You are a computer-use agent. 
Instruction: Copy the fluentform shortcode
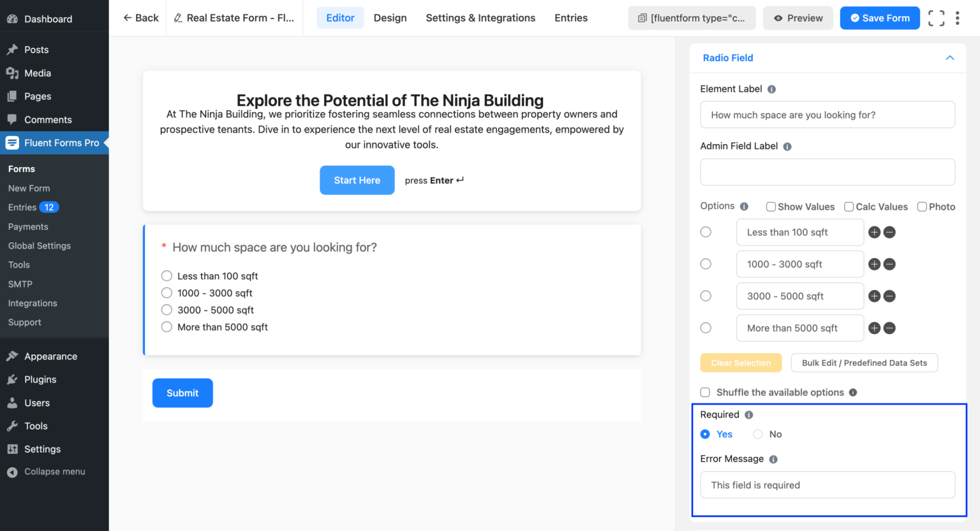coord(692,18)
